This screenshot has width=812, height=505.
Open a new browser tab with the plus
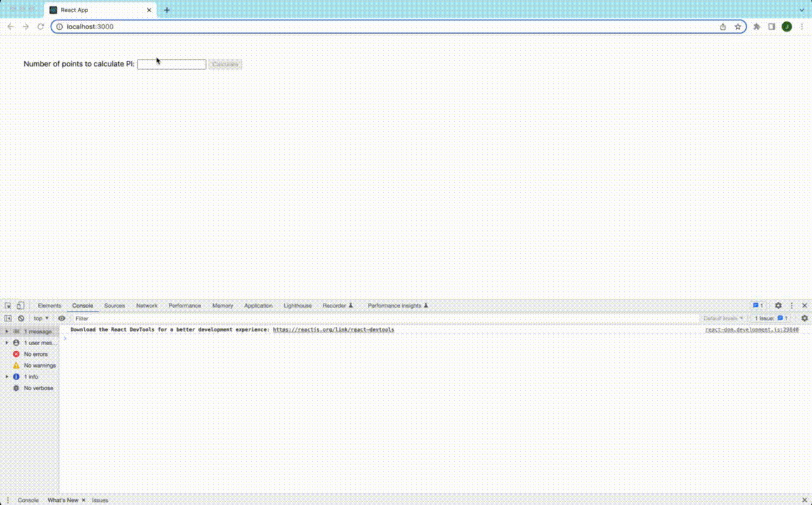pyautogui.click(x=167, y=10)
